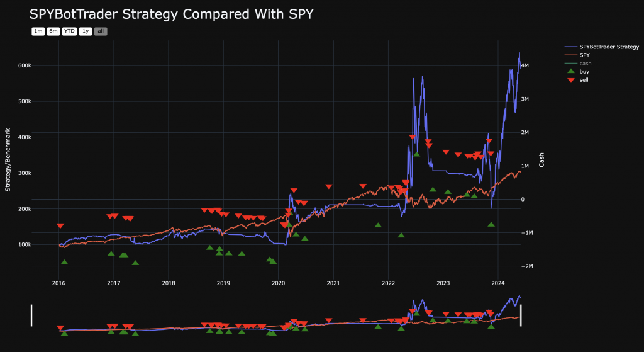Select the 6m range button
This screenshot has width=644, height=352.
tap(53, 31)
